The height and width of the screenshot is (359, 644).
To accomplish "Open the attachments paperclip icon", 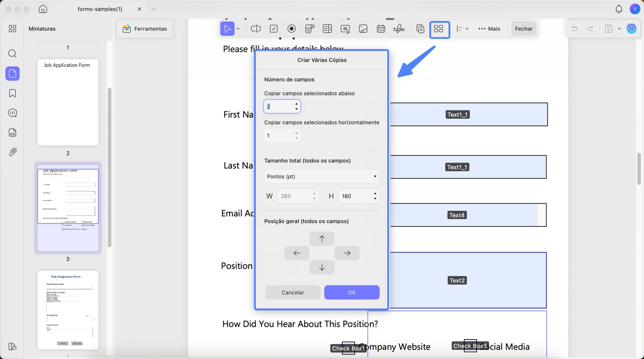I will click(12, 152).
